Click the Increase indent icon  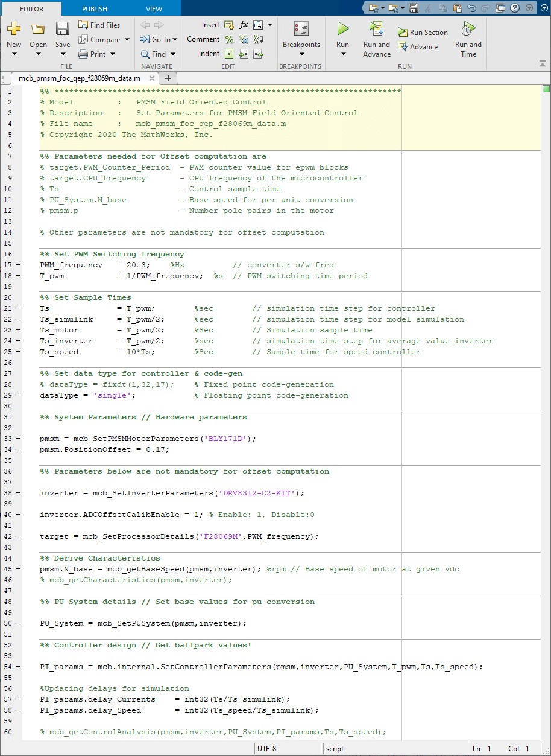244,54
